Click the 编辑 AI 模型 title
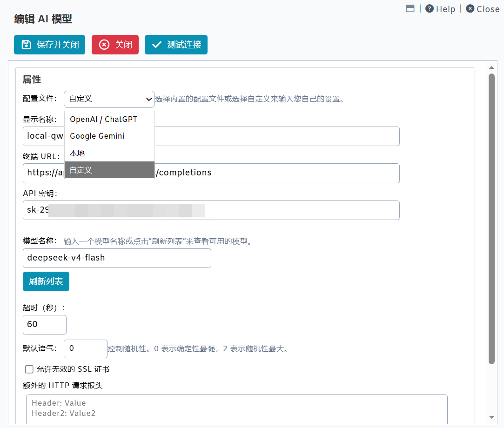Screen dimensions: 504x428 coord(43,19)
